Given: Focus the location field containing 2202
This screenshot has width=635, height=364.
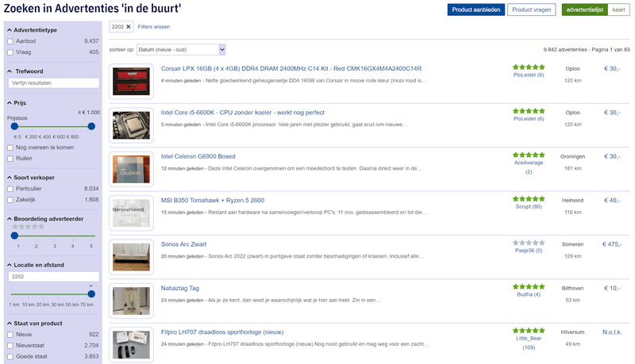Looking at the screenshot, I should pyautogui.click(x=54, y=277).
